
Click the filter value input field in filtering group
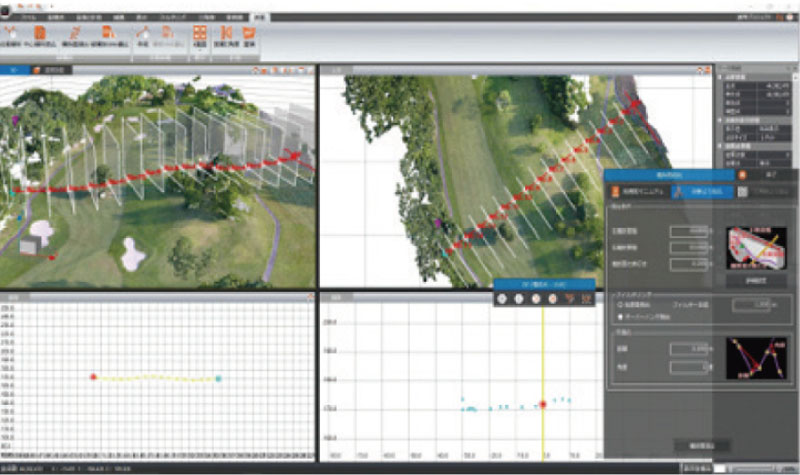tap(751, 305)
